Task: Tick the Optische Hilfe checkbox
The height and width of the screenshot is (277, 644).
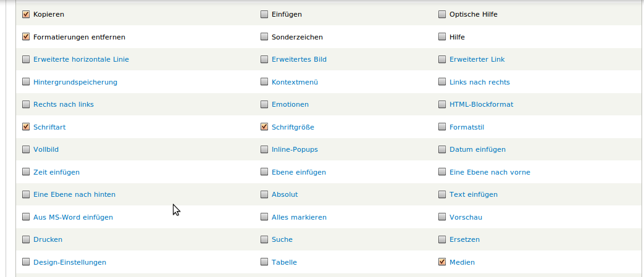Action: [442, 14]
